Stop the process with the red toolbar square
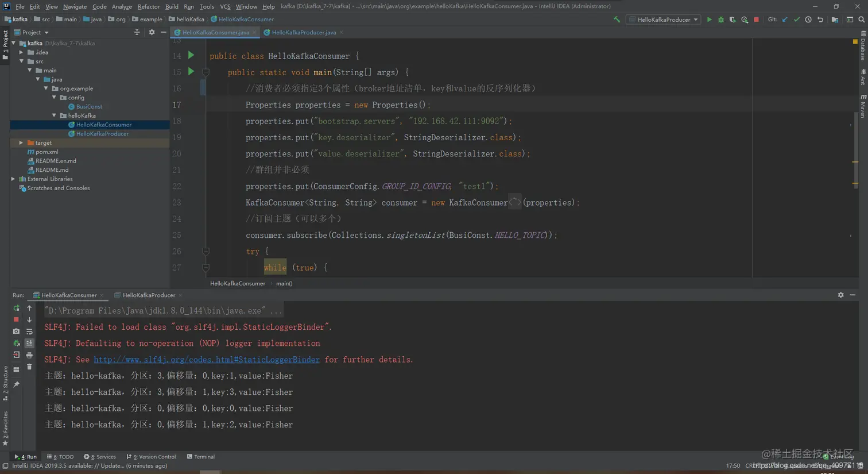This screenshot has width=868, height=474. [756, 20]
